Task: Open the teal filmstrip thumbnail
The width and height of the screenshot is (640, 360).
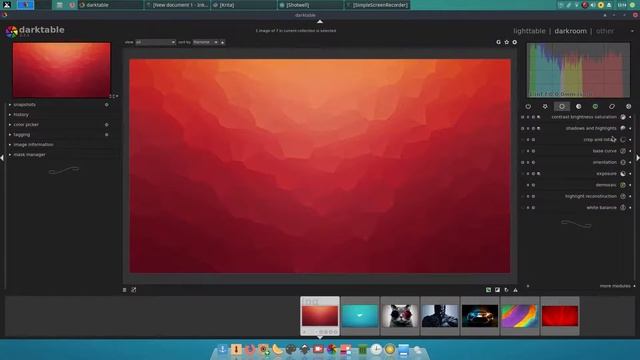Action: click(360, 316)
